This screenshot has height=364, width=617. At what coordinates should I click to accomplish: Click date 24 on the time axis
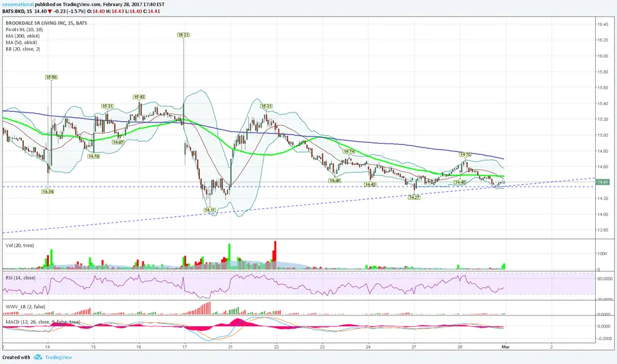368,347
